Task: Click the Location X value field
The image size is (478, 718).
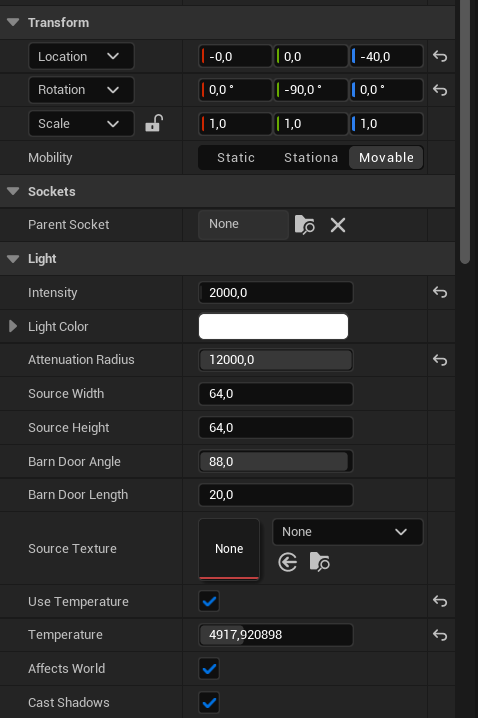Action: pyautogui.click(x=235, y=56)
